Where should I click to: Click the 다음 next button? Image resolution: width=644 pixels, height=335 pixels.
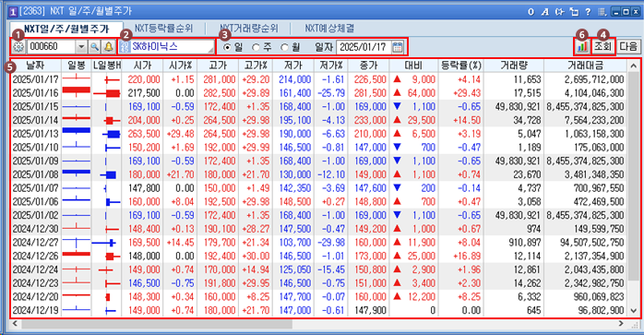click(x=628, y=46)
